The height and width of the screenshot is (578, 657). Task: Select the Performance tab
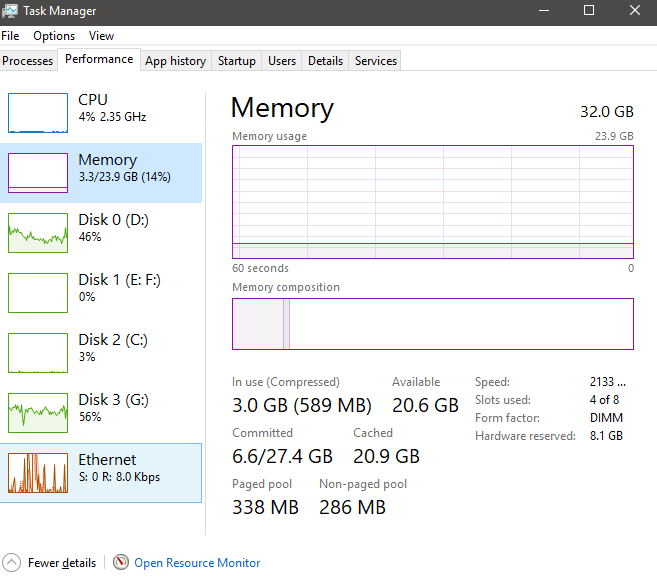click(x=99, y=59)
